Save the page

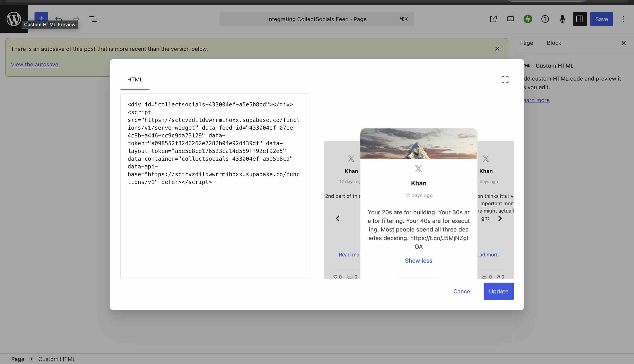(601, 19)
